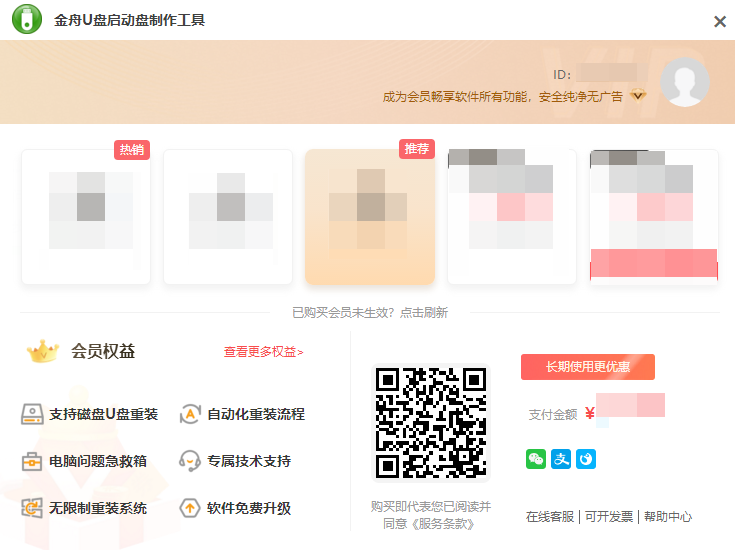The height and width of the screenshot is (550, 735).
Task: Click the 点击刷新 refresh link
Action: point(424,313)
